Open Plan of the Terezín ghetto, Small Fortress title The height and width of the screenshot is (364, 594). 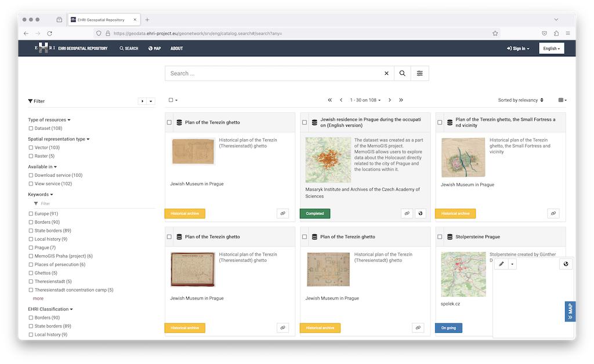[505, 122]
